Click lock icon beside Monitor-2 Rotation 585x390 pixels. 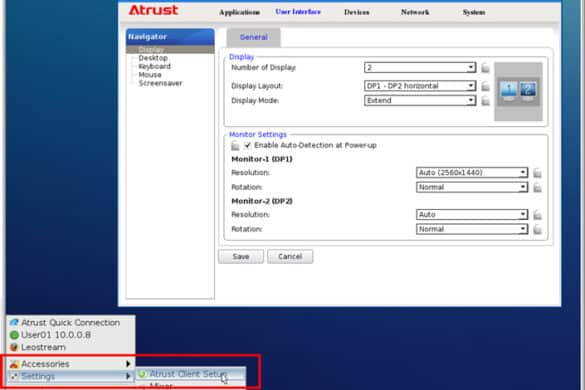[x=537, y=230]
